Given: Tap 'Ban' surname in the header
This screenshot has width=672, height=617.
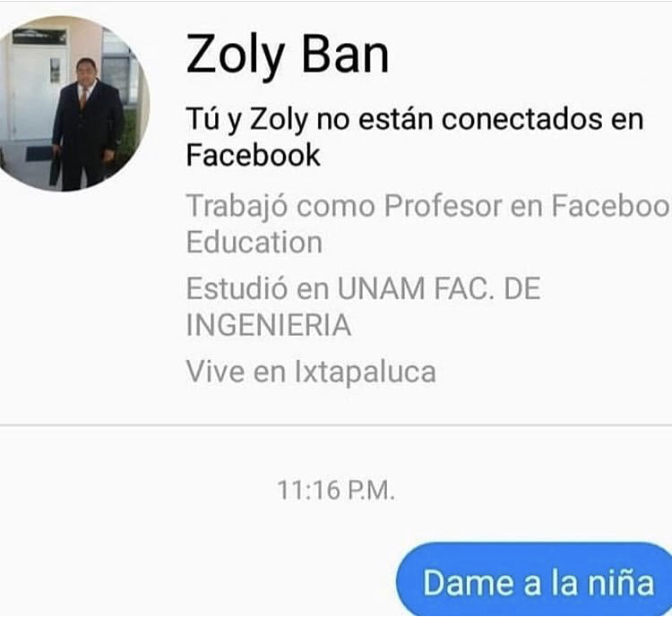Looking at the screenshot, I should [345, 54].
